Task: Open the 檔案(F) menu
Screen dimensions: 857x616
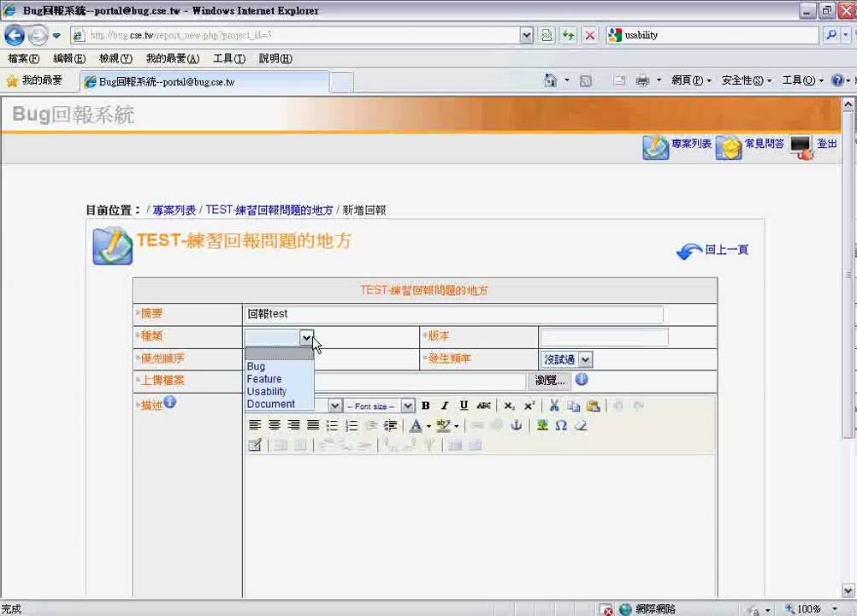Action: tap(23, 58)
